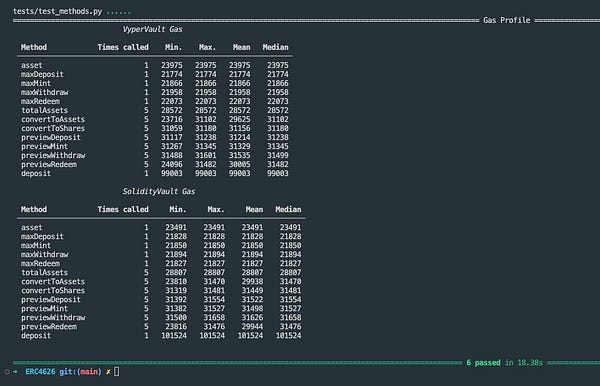Click 23810 Min. in SolidityVault convertToAssets row
600x386 pixels.
tap(176, 282)
